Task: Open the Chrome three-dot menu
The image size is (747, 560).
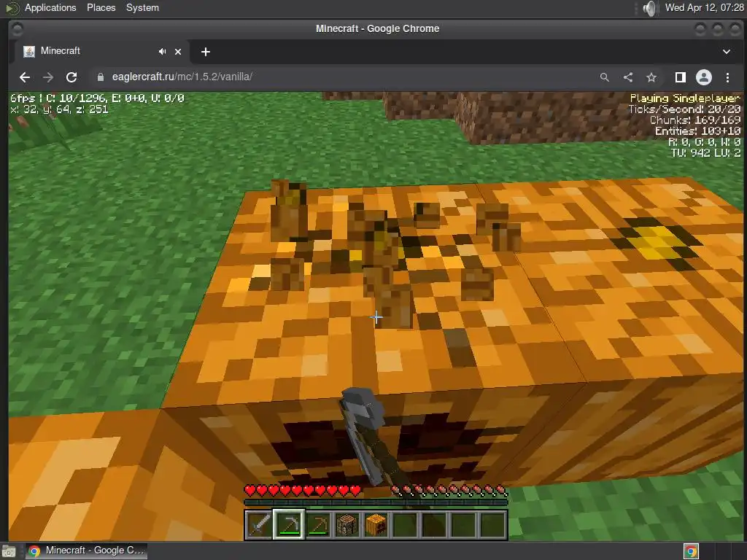Action: [x=727, y=77]
